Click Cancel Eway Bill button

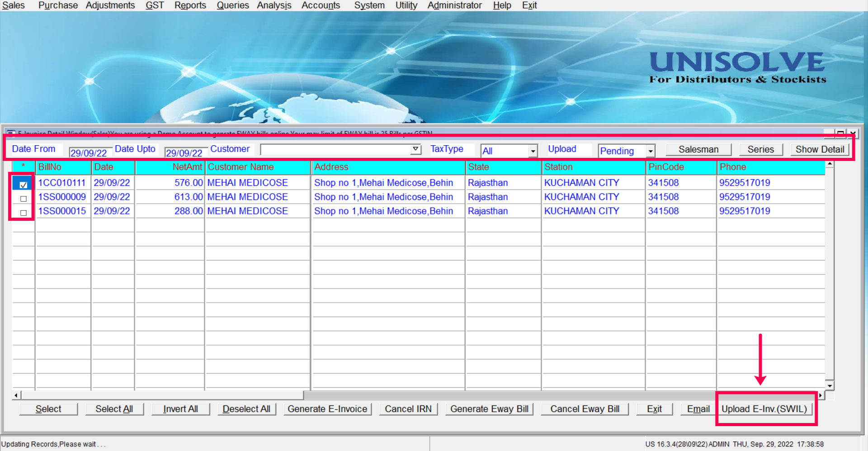(x=585, y=409)
